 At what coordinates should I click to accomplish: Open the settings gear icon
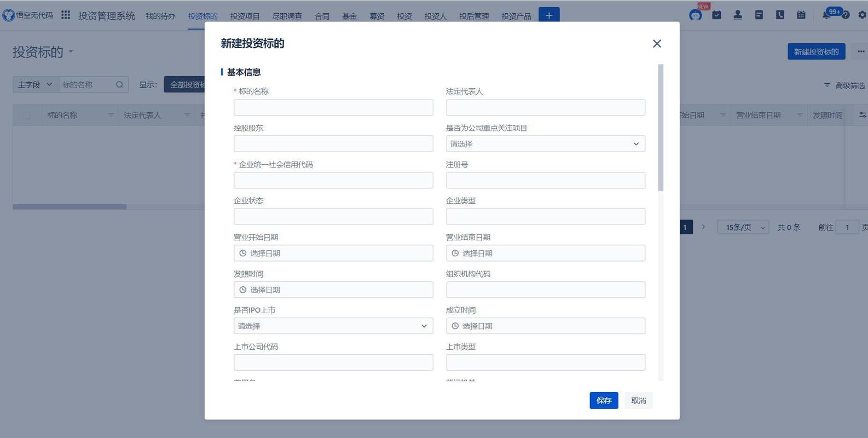tap(863, 15)
